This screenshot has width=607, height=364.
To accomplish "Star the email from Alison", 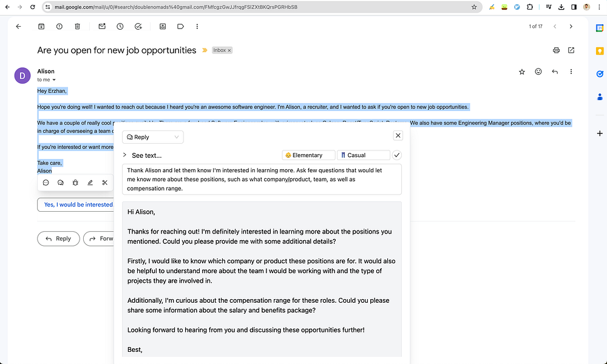I will [x=521, y=72].
